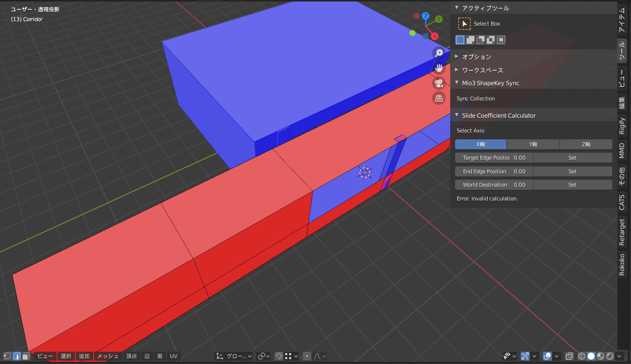Switch to vertex select mode
Viewport: 631px width, 364px height.
pos(7,356)
